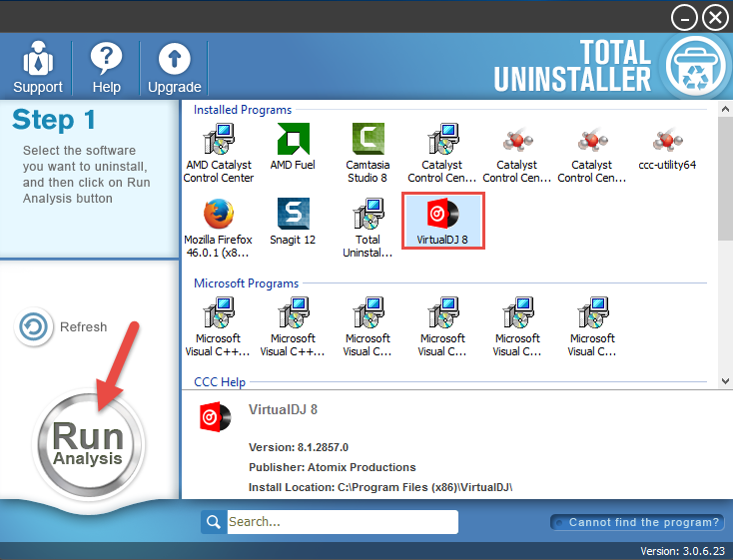Click the scrollbar down arrow

(x=725, y=381)
